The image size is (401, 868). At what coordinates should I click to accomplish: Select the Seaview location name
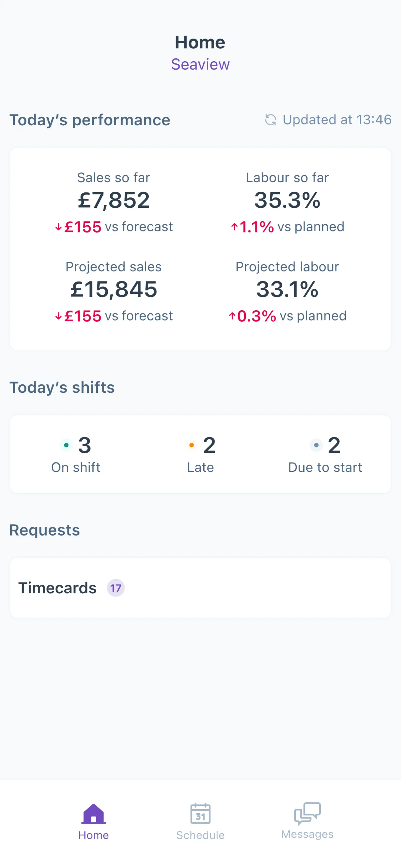pyautogui.click(x=200, y=64)
